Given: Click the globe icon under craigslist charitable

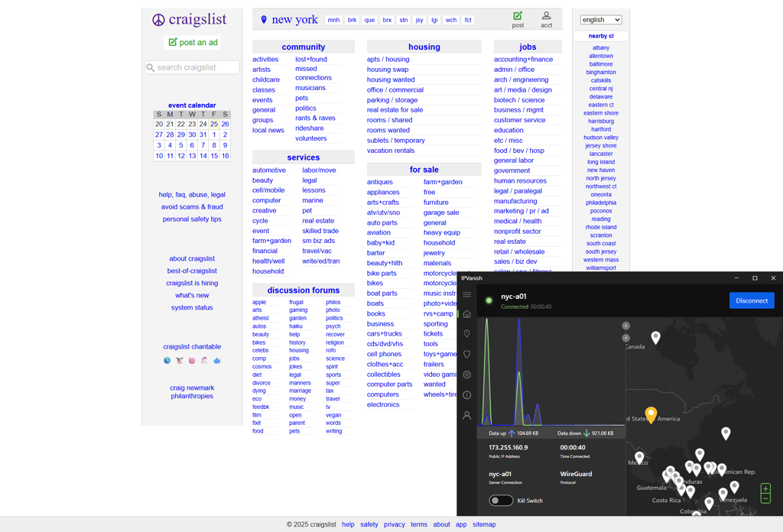Looking at the screenshot, I should (167, 360).
